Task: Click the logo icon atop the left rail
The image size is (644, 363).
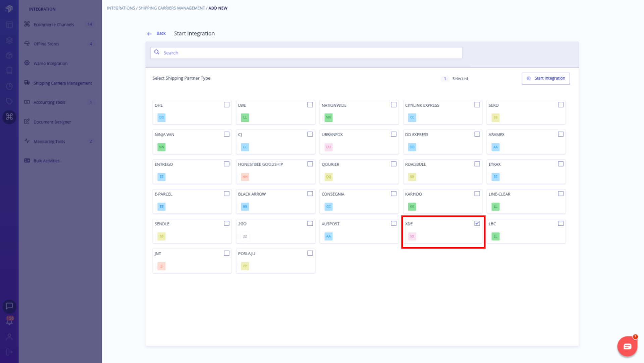Action: click(x=9, y=9)
